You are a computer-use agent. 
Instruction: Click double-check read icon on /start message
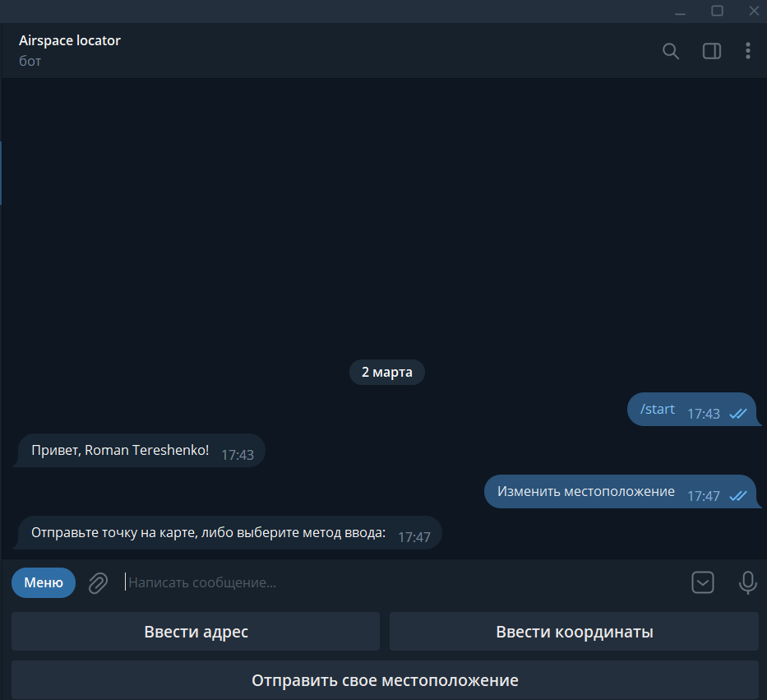[x=737, y=414]
